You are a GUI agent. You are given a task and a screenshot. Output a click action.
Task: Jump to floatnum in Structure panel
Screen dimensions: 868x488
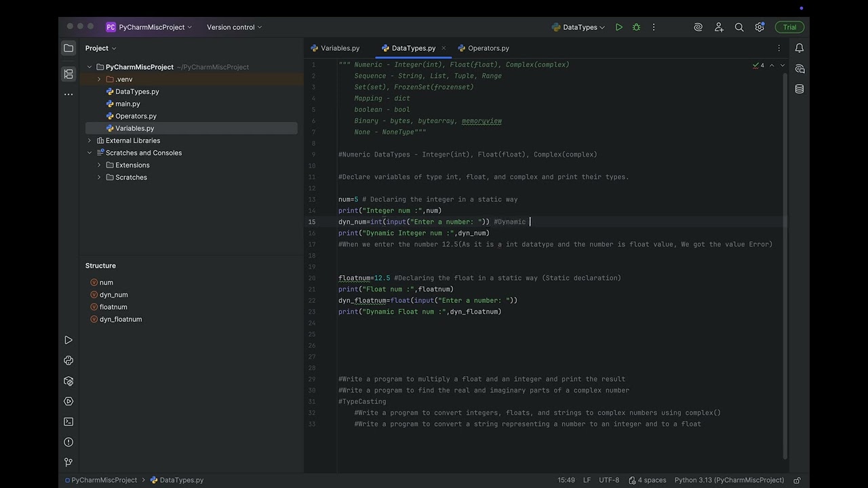point(108,307)
